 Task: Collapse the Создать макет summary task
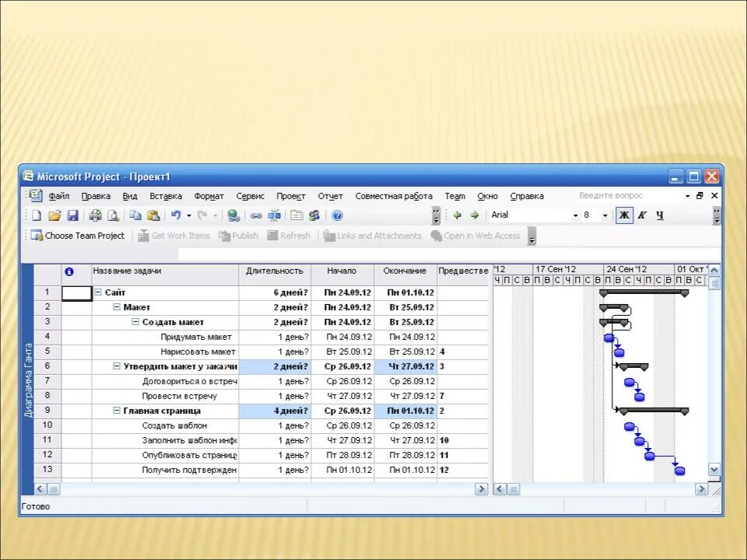click(135, 322)
